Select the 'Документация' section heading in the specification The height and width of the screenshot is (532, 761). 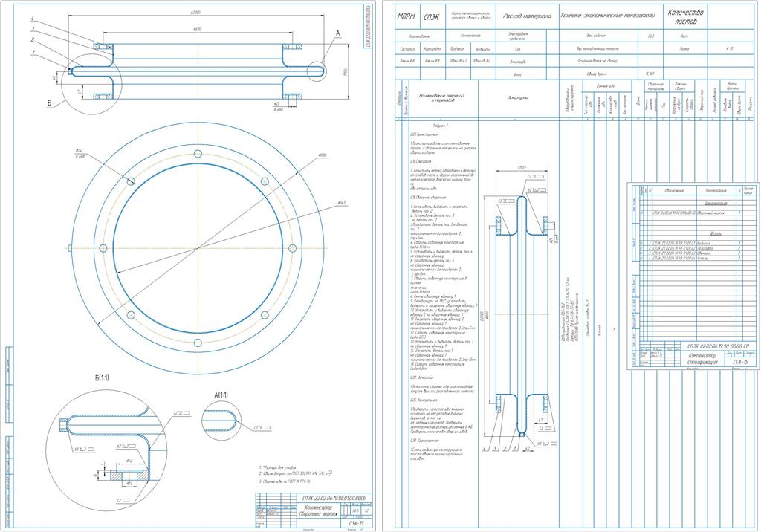(716, 204)
